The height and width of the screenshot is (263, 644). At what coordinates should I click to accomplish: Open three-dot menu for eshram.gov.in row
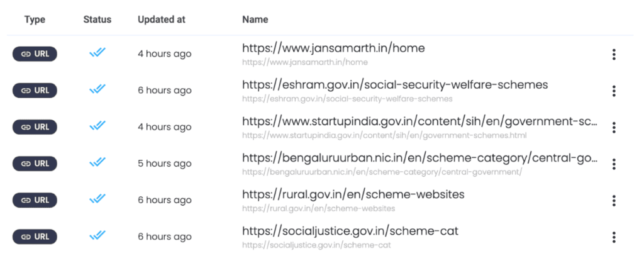(614, 91)
